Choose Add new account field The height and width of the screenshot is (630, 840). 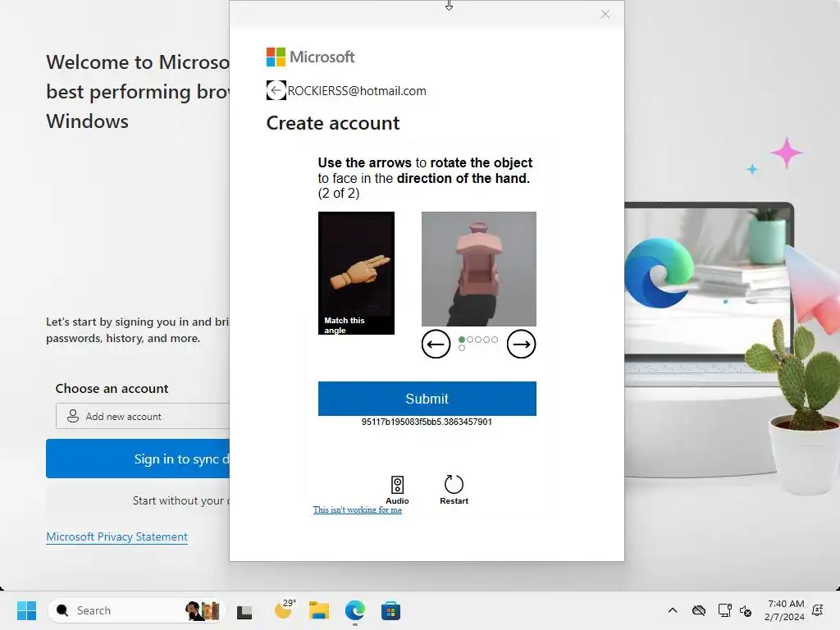click(143, 416)
